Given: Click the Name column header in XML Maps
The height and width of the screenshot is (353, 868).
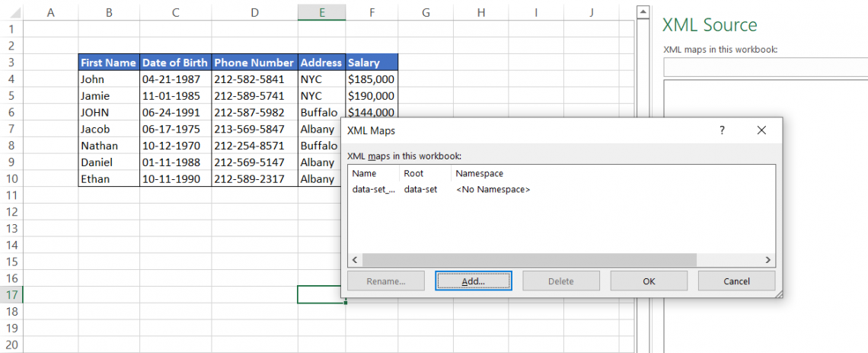Looking at the screenshot, I should pyautogui.click(x=365, y=173).
